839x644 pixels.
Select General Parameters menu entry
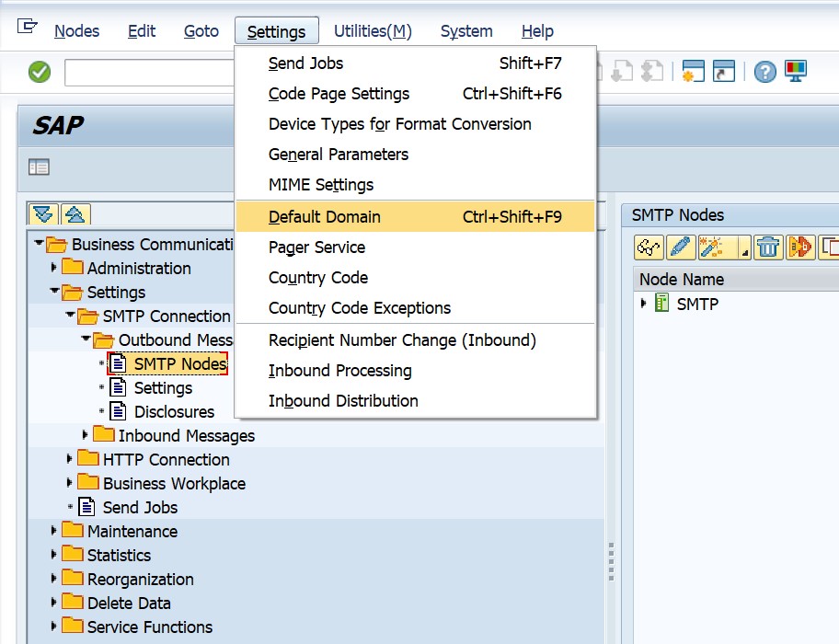(415, 155)
